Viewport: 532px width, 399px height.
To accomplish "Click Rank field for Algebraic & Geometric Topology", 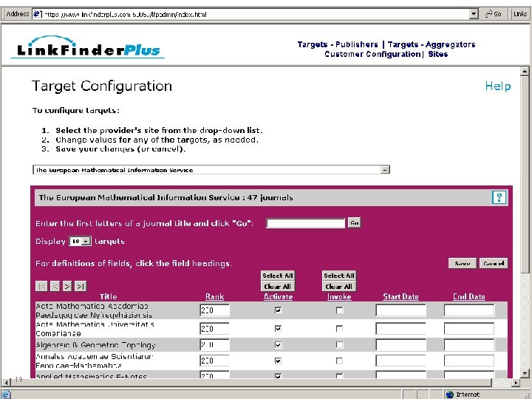I will (x=215, y=345).
